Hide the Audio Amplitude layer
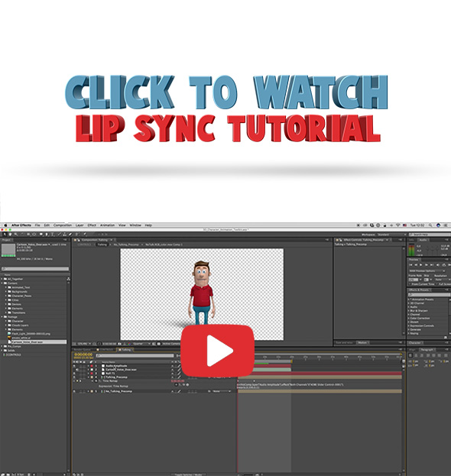Viewport: 451px width, 476px height. point(74,366)
